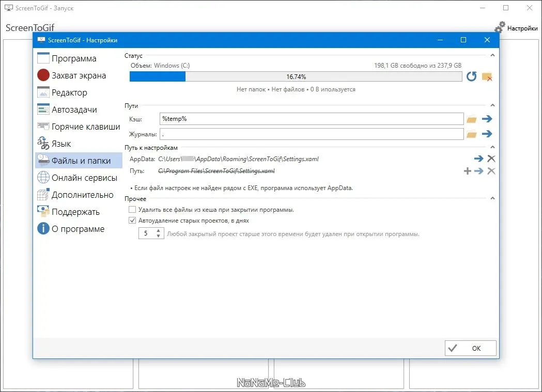Collapse the Путь к настройкам section

(492, 147)
